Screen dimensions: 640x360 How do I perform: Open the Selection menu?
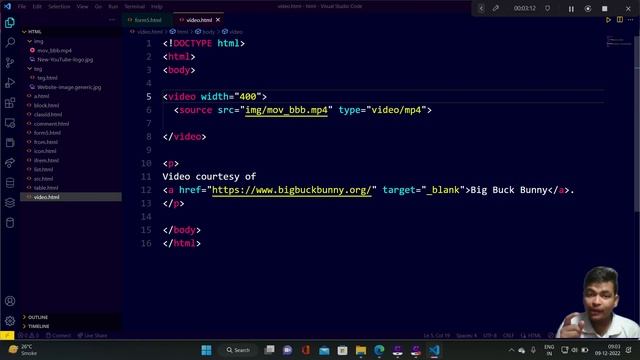coord(59,7)
